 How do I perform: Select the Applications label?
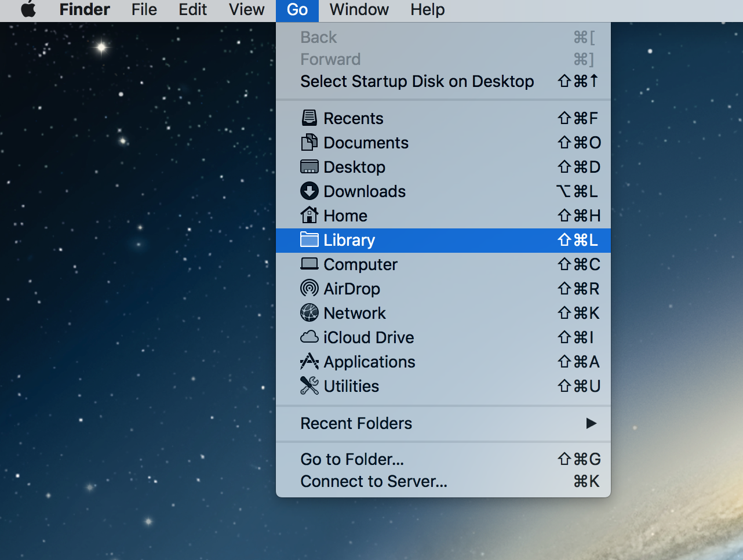[370, 362]
